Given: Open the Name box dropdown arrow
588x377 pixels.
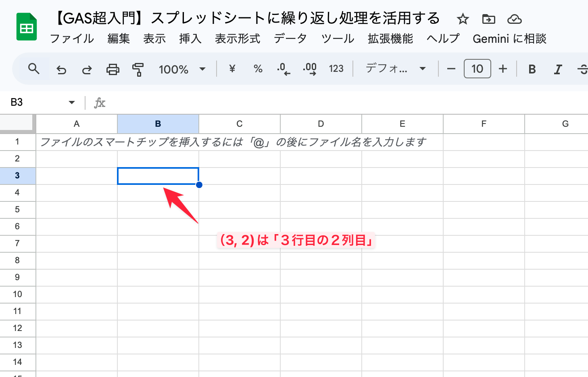Looking at the screenshot, I should 72,103.
